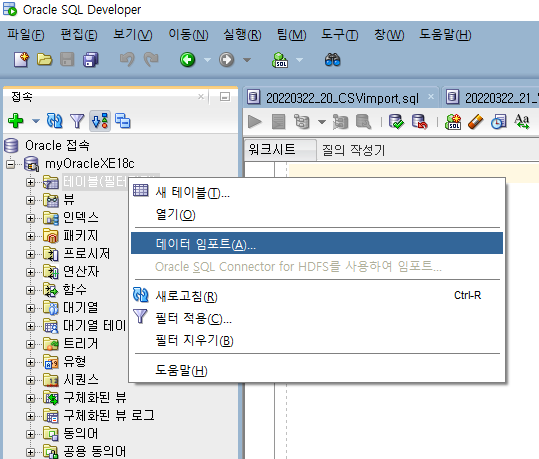
Task: Select the Oracle 접속 root node
Action: tap(57, 145)
